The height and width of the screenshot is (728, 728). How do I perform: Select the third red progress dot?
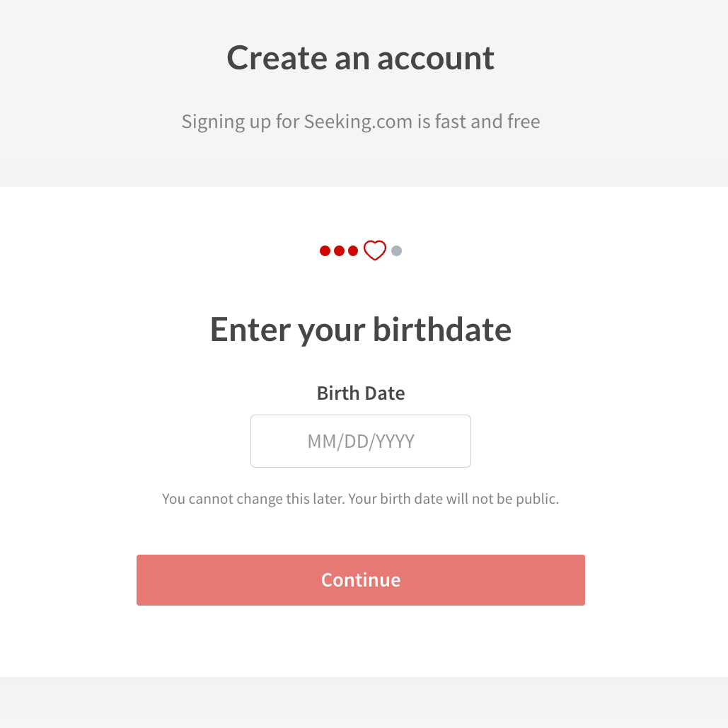coord(353,250)
